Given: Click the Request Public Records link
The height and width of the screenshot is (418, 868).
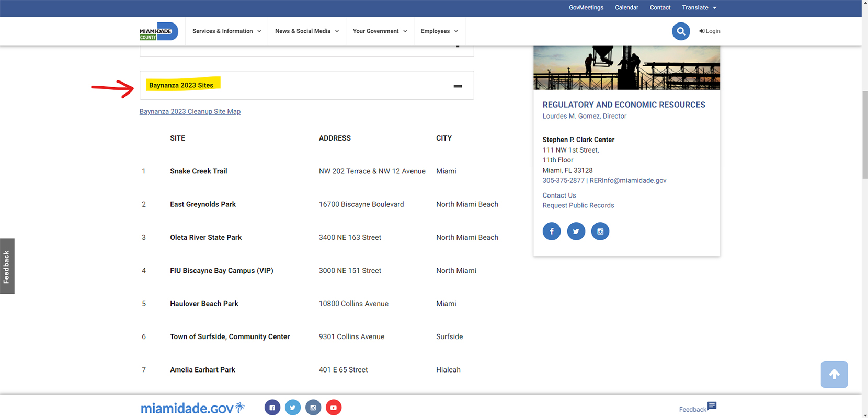Looking at the screenshot, I should point(578,205).
